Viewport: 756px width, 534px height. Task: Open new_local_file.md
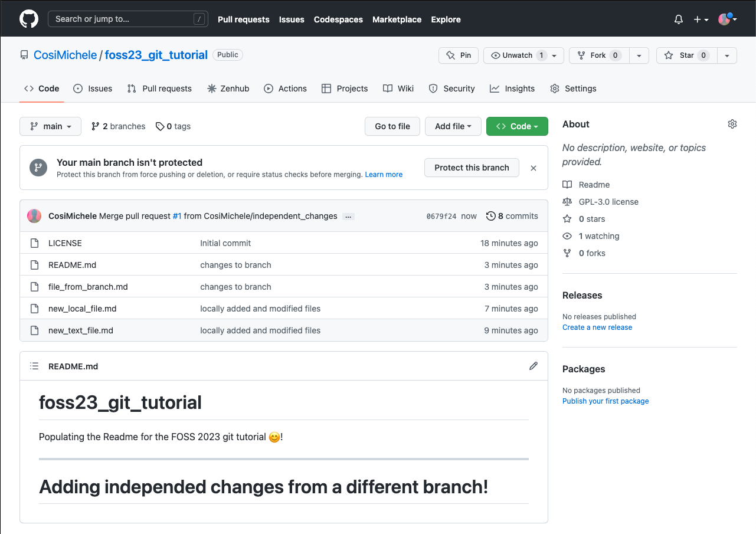click(82, 309)
